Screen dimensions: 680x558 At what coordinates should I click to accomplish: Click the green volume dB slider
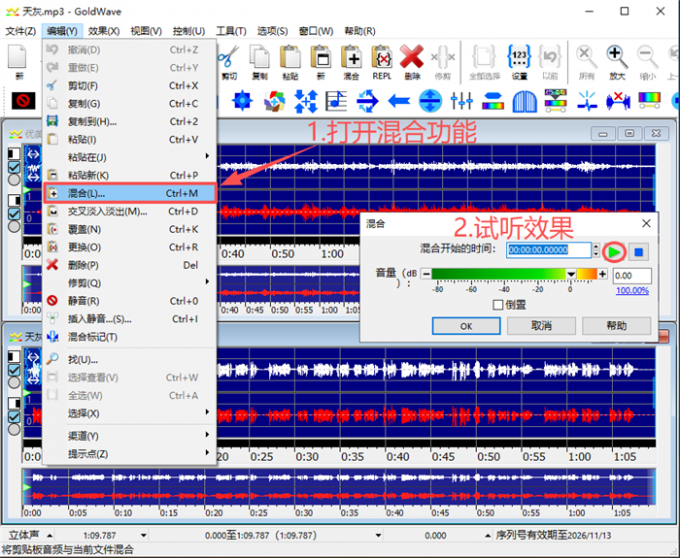pos(514,274)
